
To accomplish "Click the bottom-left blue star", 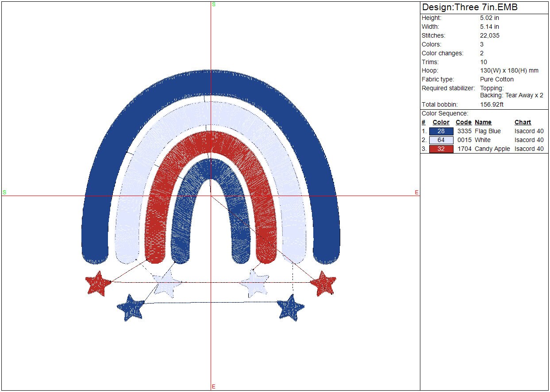I will (131, 307).
